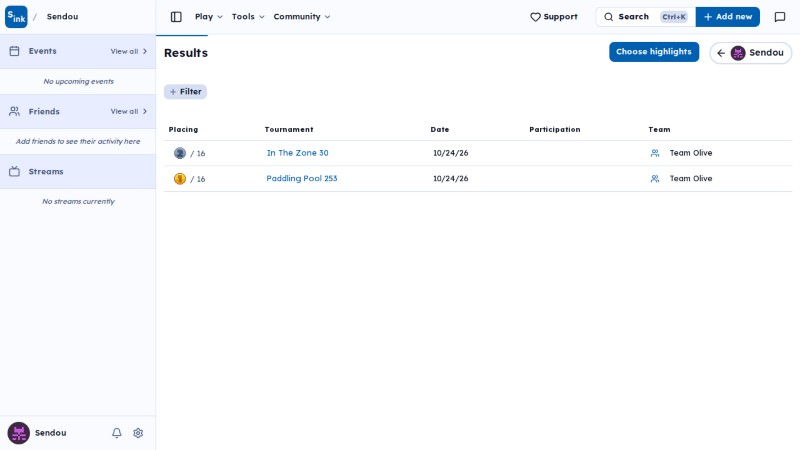
Task: Open settings gear icon
Action: (138, 433)
